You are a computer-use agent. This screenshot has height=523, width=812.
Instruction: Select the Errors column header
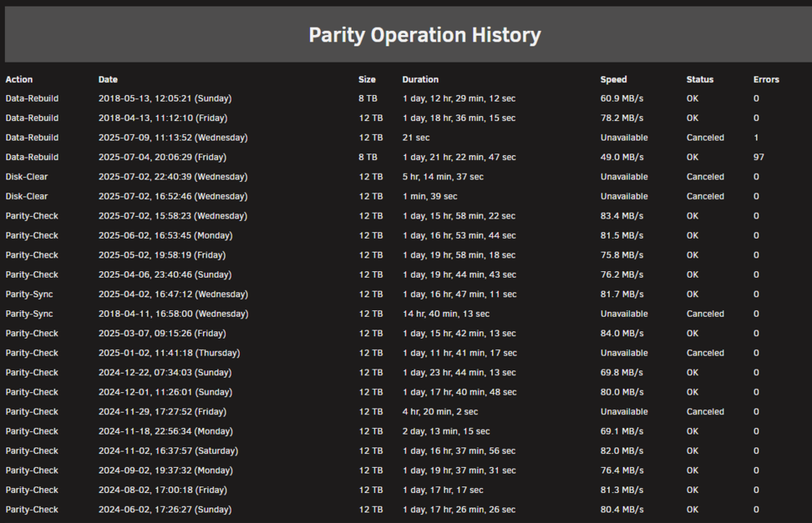[x=767, y=80]
